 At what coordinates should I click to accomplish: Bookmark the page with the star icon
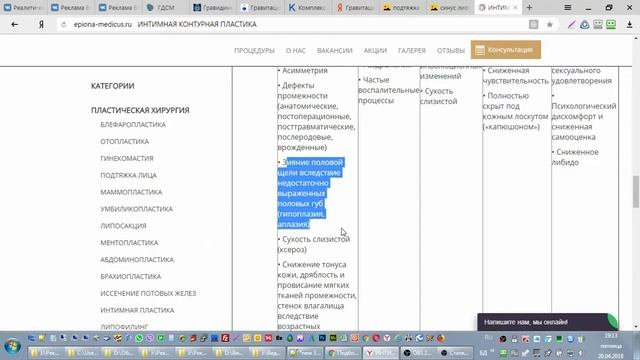pyautogui.click(x=550, y=24)
